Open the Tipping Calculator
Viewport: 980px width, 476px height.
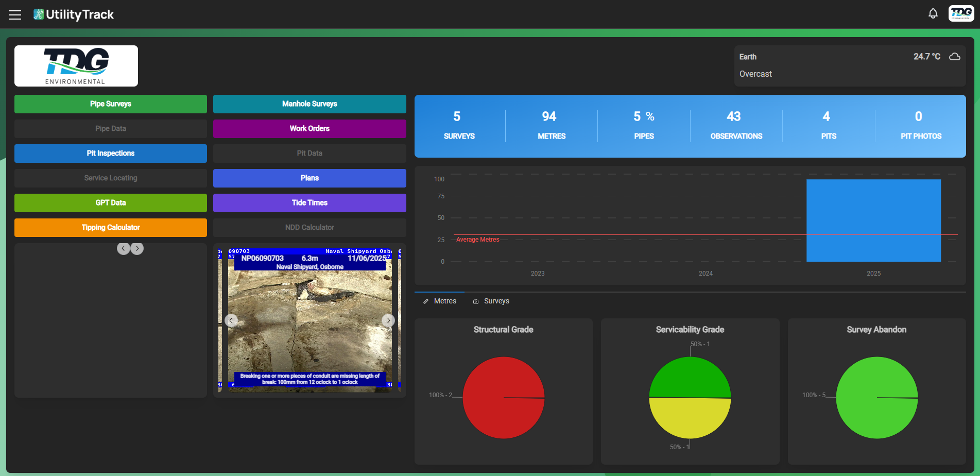pyautogui.click(x=110, y=227)
